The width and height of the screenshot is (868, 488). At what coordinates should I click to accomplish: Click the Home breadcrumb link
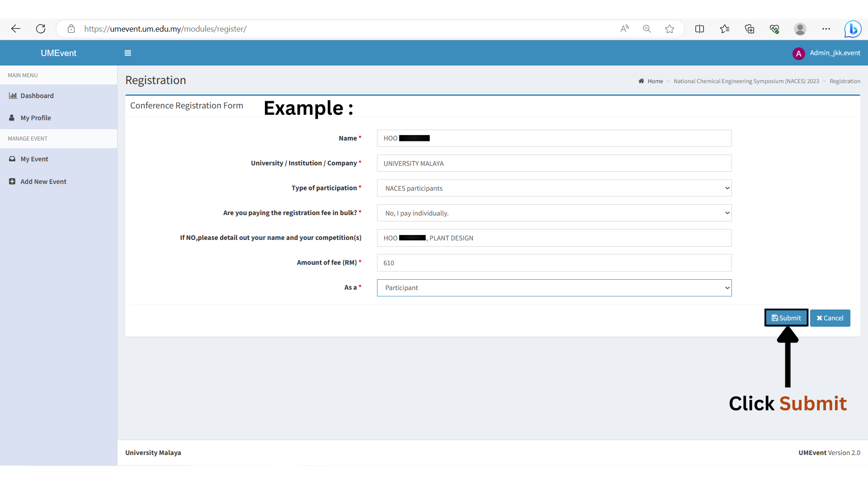[x=655, y=81]
